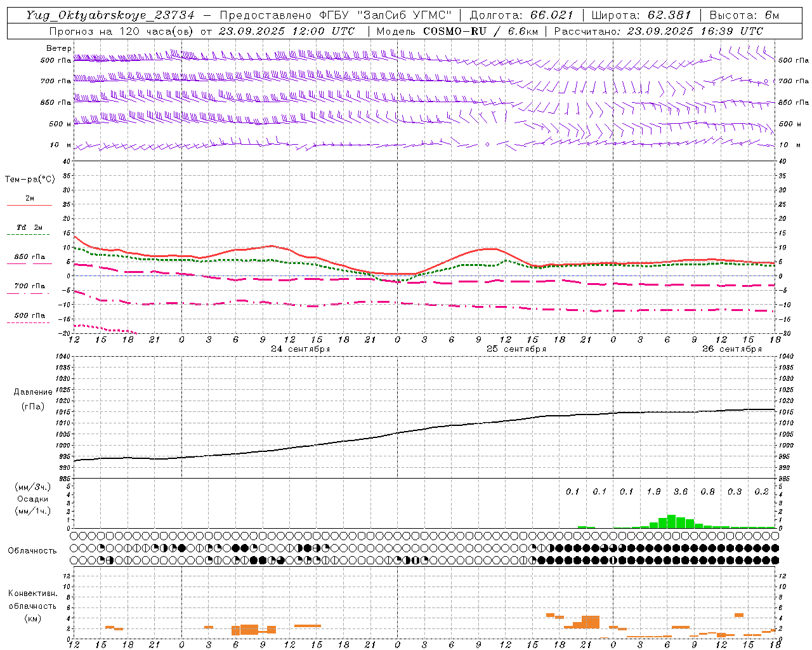
Task: Click the 500 гПа temperature legend entry
Action: (29, 315)
